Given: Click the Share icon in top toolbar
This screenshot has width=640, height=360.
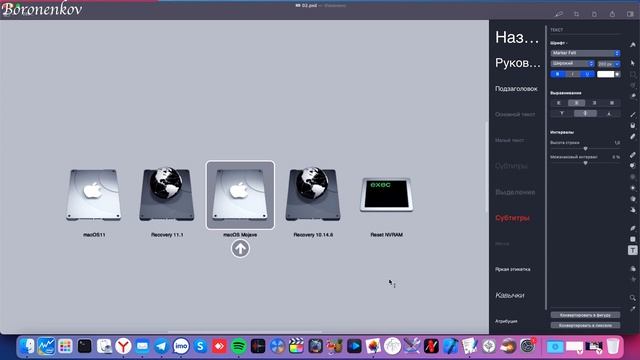Looking at the screenshot, I should point(612,14).
